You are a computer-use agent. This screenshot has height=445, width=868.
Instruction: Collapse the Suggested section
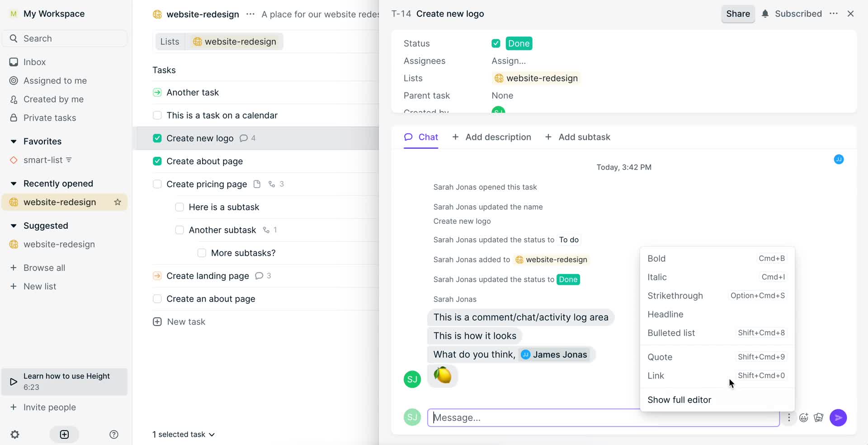(x=14, y=226)
